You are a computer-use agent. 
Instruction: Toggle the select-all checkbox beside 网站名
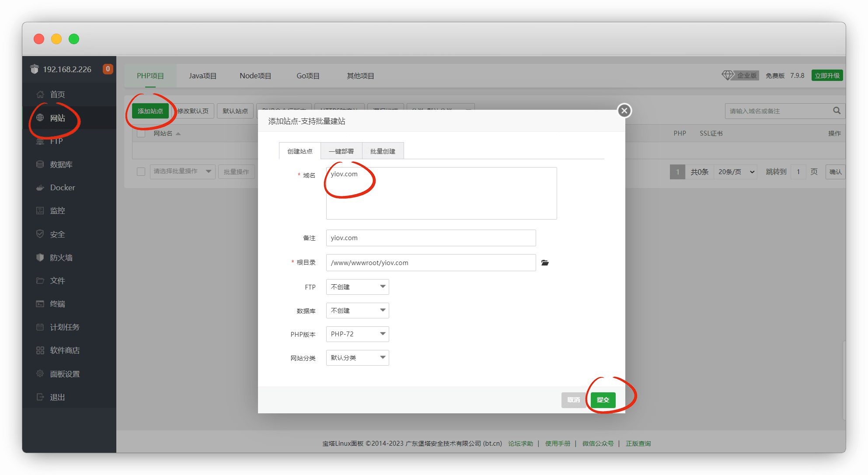coord(141,133)
